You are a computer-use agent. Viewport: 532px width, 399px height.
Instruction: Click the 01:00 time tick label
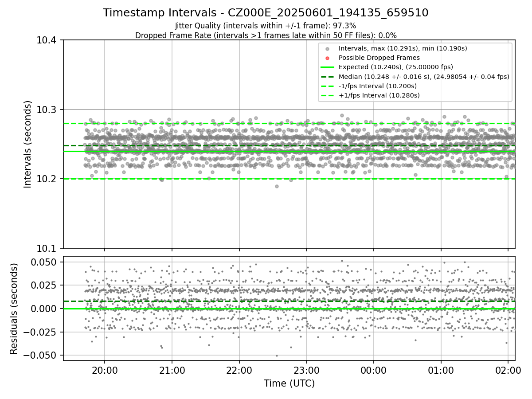441,370
